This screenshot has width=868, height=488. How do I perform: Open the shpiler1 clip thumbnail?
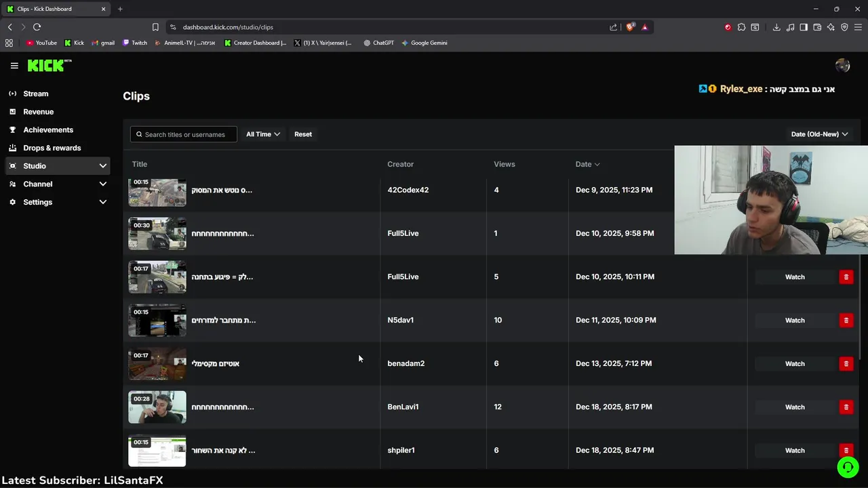157,451
